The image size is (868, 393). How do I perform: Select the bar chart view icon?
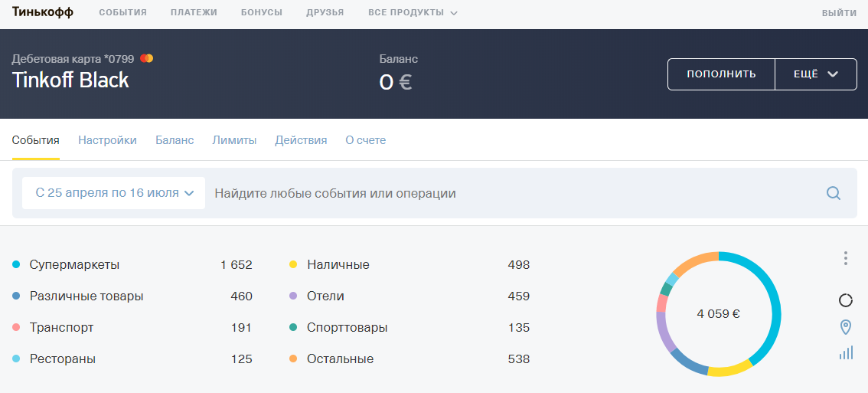(x=846, y=352)
